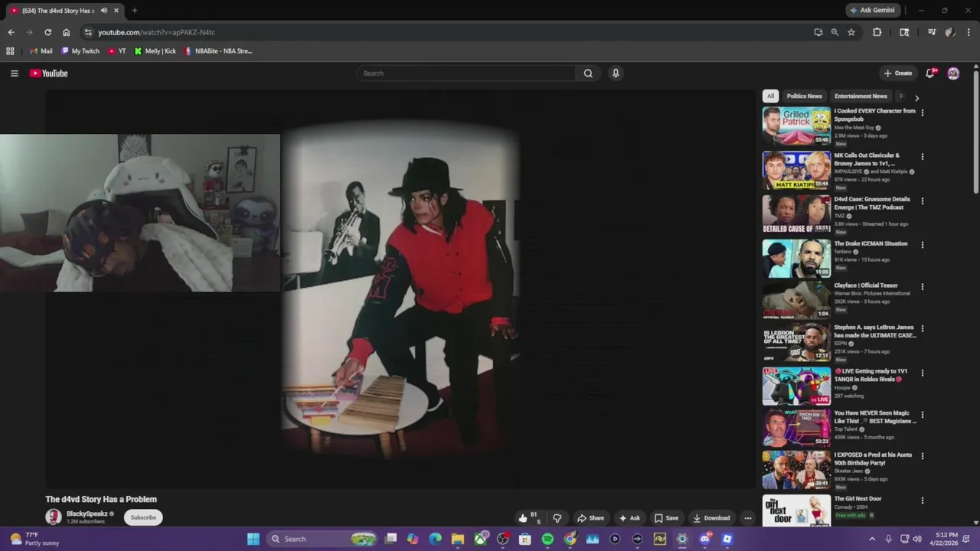
Task: Download the video
Action: [712, 518]
